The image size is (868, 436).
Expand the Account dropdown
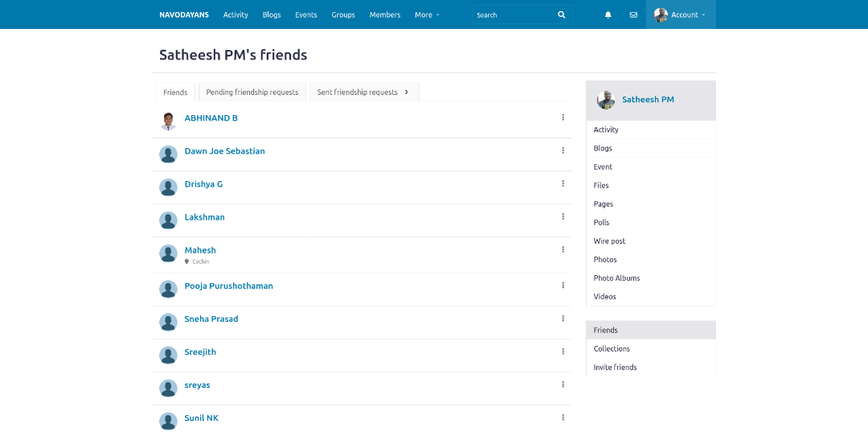click(681, 14)
